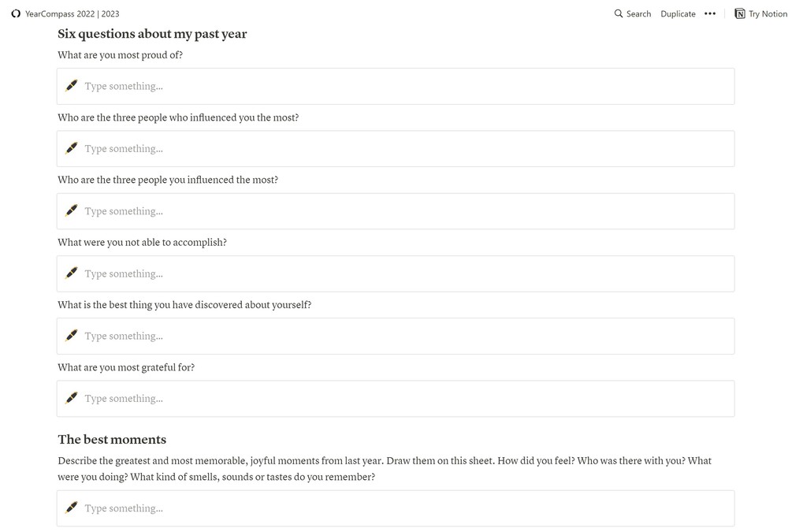This screenshot has height=532, width=792.
Task: Focus the 'three people who influenced you' field
Action: [394, 148]
